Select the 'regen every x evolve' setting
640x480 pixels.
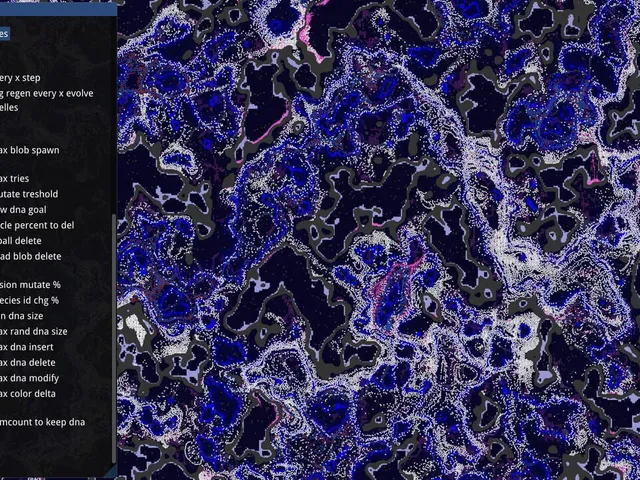(x=47, y=93)
